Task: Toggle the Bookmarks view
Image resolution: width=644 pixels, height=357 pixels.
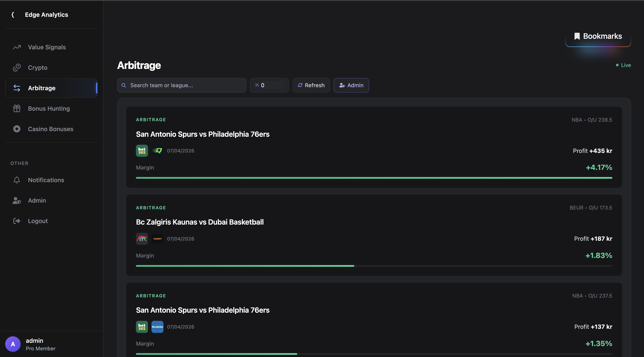Action: (x=598, y=36)
